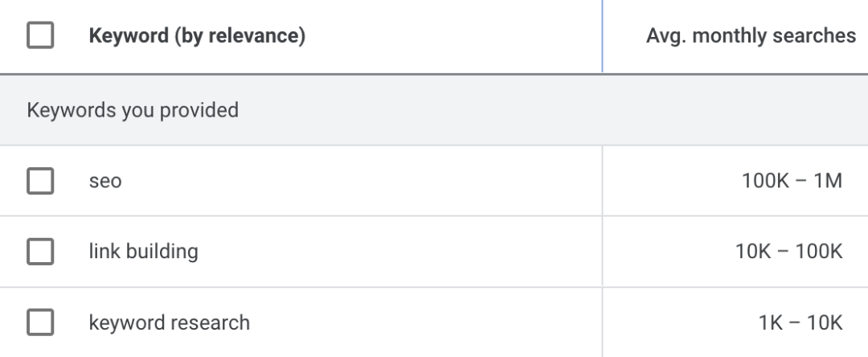Select the link building row checkbox
868x357 pixels.
[x=40, y=252]
